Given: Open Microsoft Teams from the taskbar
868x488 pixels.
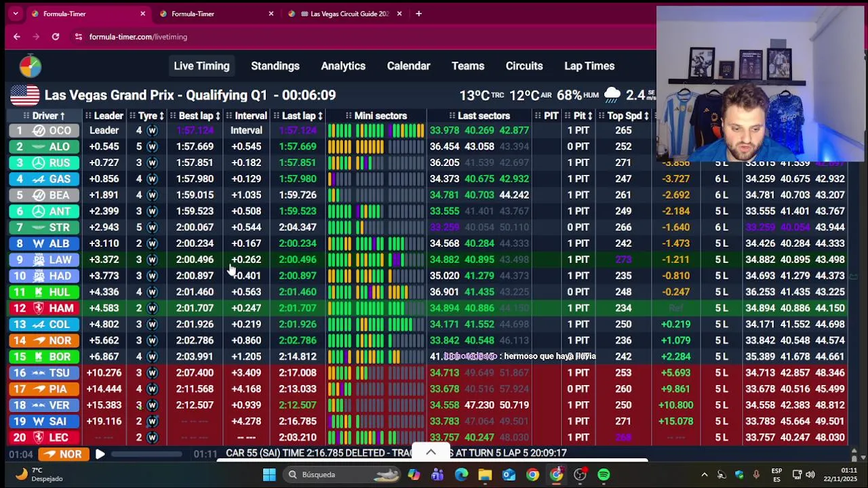Looking at the screenshot, I should click(x=437, y=474).
